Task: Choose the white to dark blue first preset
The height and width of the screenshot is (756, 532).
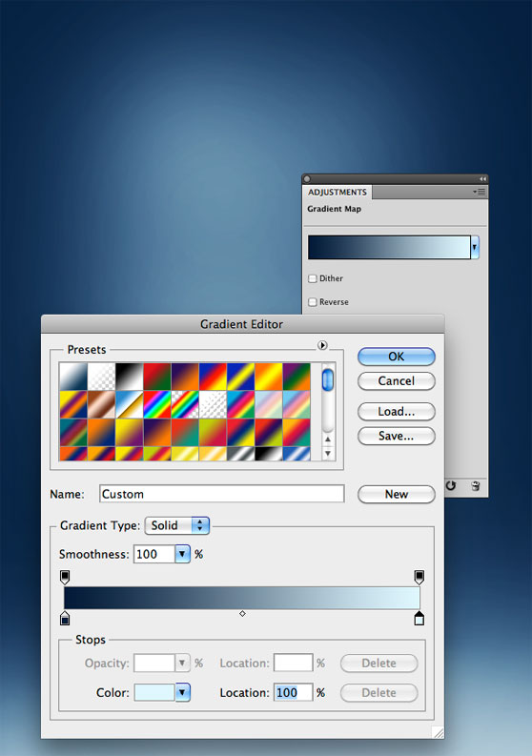Action: coord(73,377)
